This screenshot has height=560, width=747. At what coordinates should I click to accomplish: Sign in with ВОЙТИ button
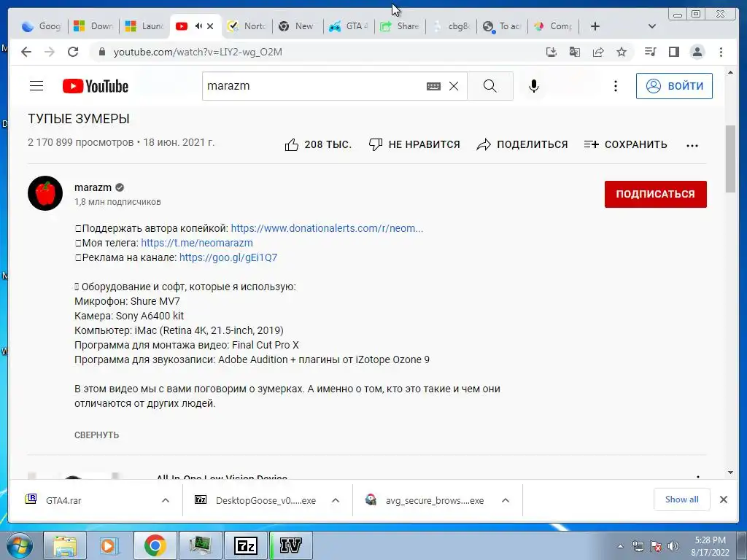pos(674,86)
